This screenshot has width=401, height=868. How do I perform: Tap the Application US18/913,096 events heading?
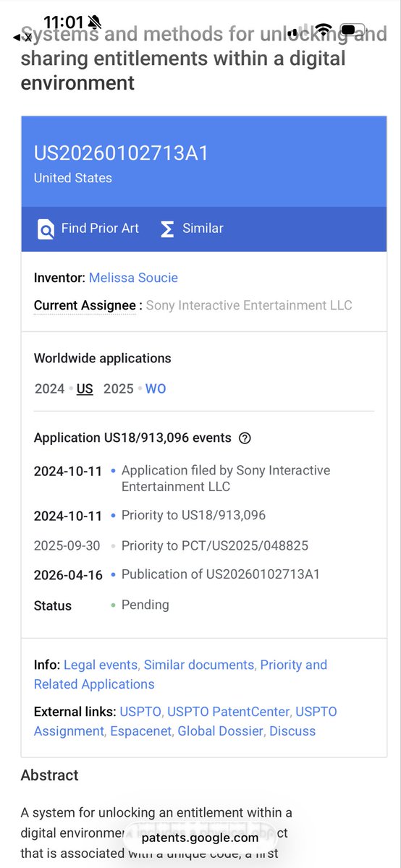[132, 438]
